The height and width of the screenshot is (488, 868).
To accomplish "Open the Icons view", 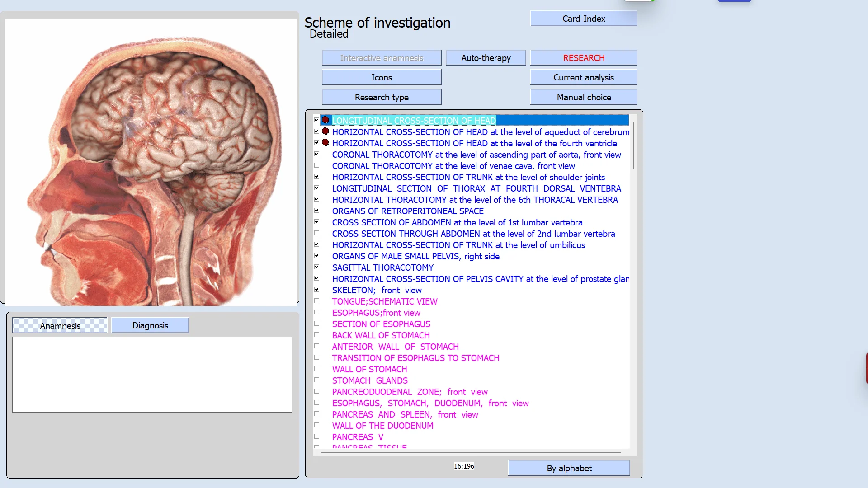I will click(381, 77).
